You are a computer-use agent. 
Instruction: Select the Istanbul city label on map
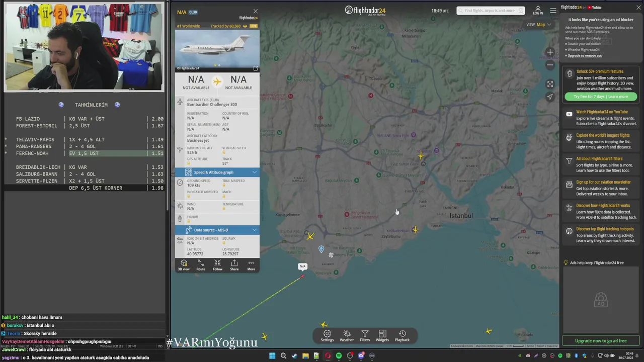461,216
